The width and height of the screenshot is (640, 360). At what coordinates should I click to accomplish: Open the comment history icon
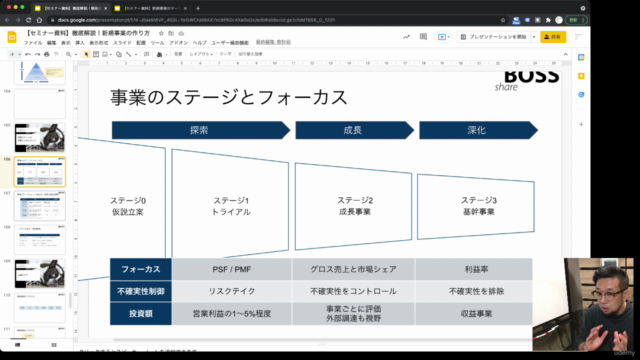click(423, 37)
